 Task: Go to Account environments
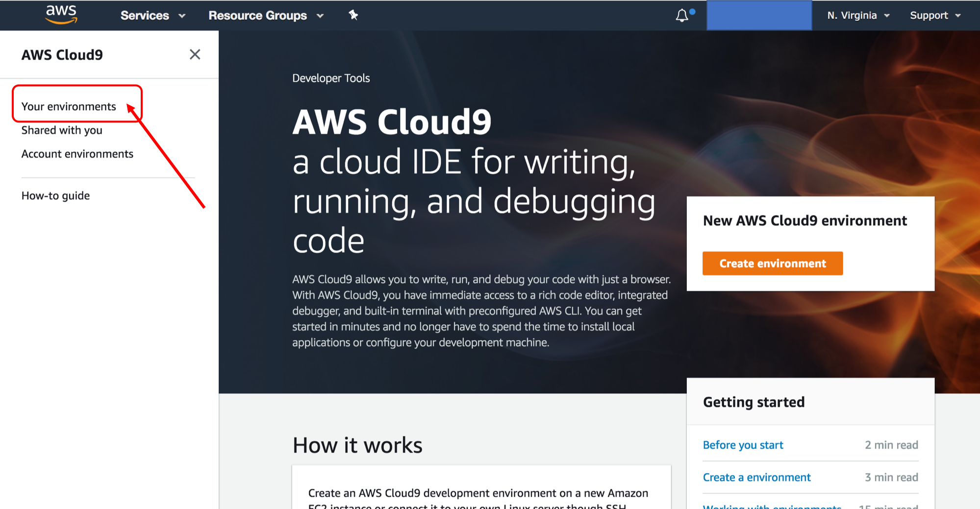pyautogui.click(x=77, y=154)
